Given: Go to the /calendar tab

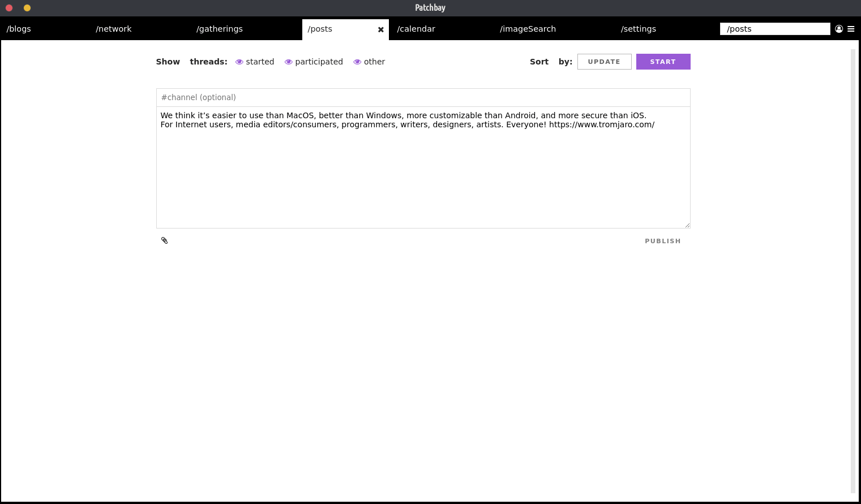Looking at the screenshot, I should click(x=416, y=29).
